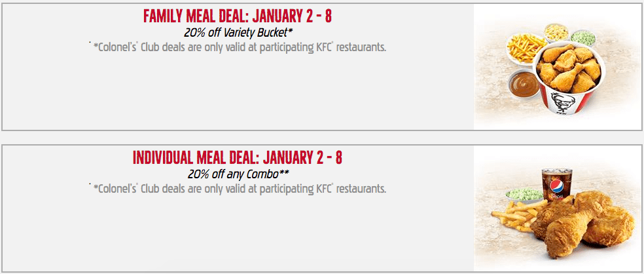Screen dimensions: 644x274
Task: Click the empty area of the family deal card
Action: coord(238,92)
